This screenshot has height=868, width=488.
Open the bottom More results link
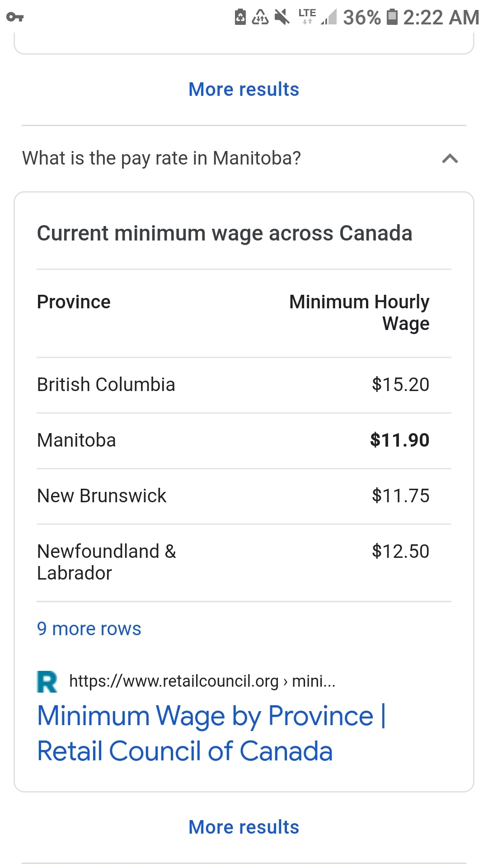tap(244, 827)
